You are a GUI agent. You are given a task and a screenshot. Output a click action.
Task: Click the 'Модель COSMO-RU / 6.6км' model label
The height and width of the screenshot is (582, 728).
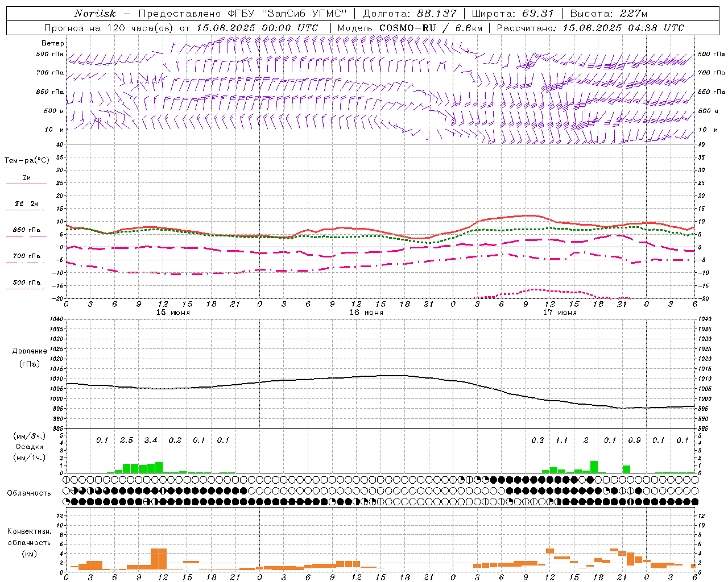click(x=410, y=28)
